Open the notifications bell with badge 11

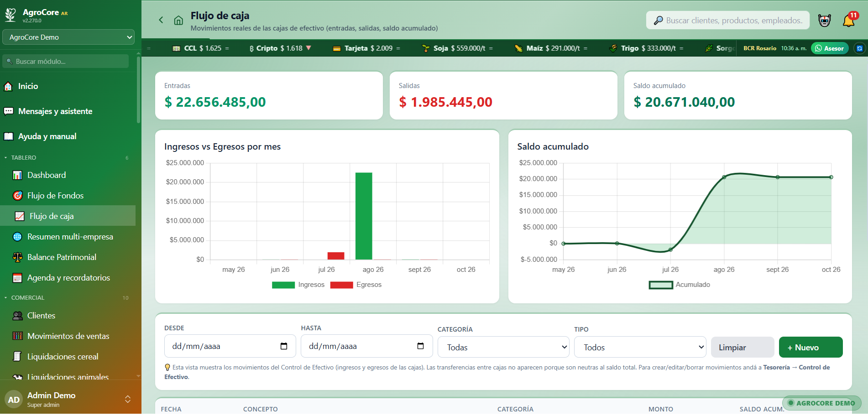pyautogui.click(x=848, y=21)
